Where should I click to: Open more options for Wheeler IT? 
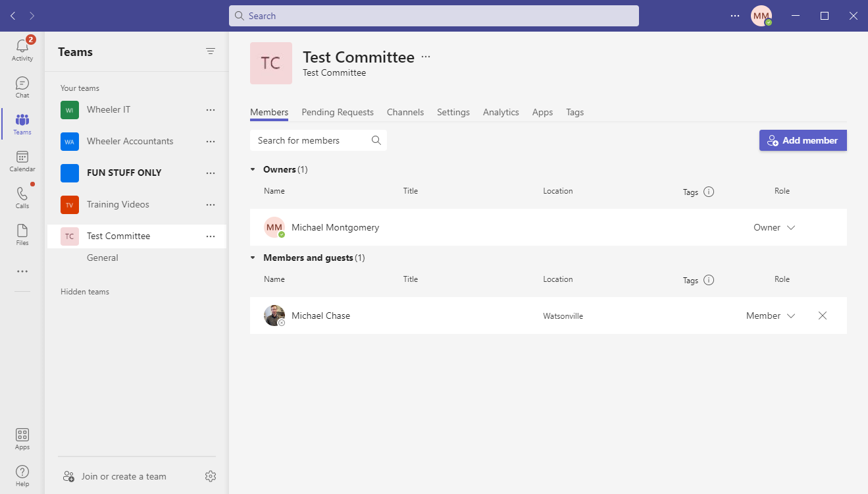[x=211, y=110]
